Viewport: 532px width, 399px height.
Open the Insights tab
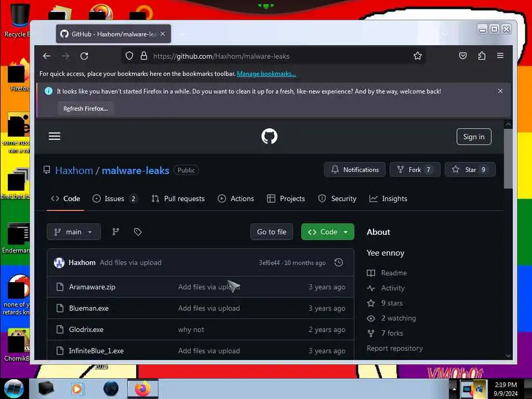388,199
